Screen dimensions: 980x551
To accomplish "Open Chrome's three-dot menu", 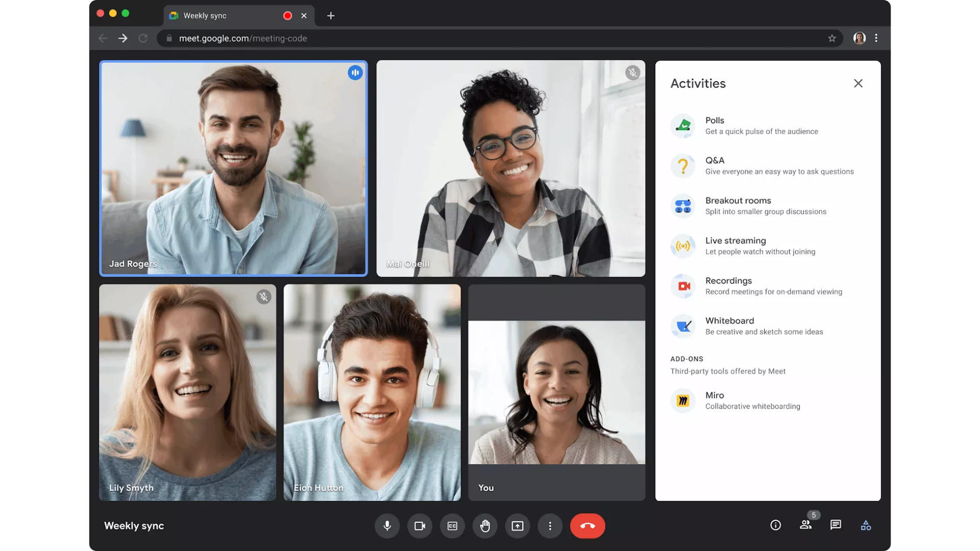I will click(876, 38).
